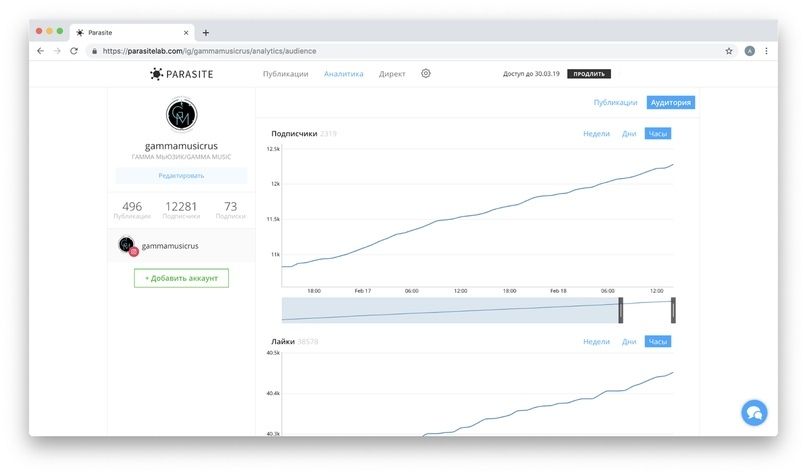
Task: Select Часы for Лайки chart
Action: (658, 342)
